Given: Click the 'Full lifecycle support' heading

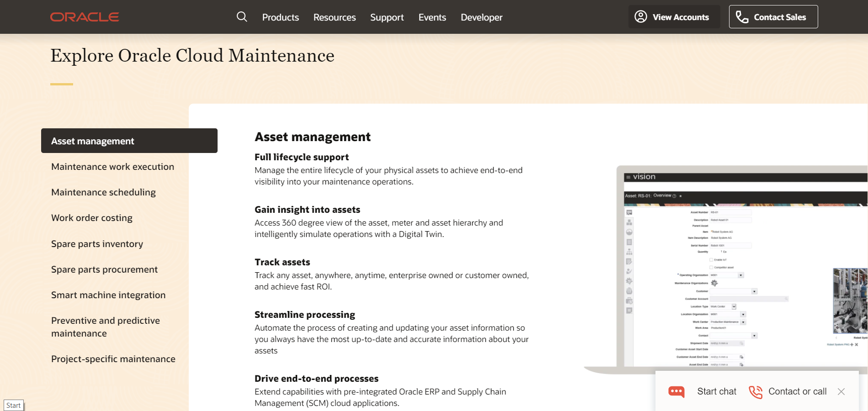Looking at the screenshot, I should click(x=302, y=157).
